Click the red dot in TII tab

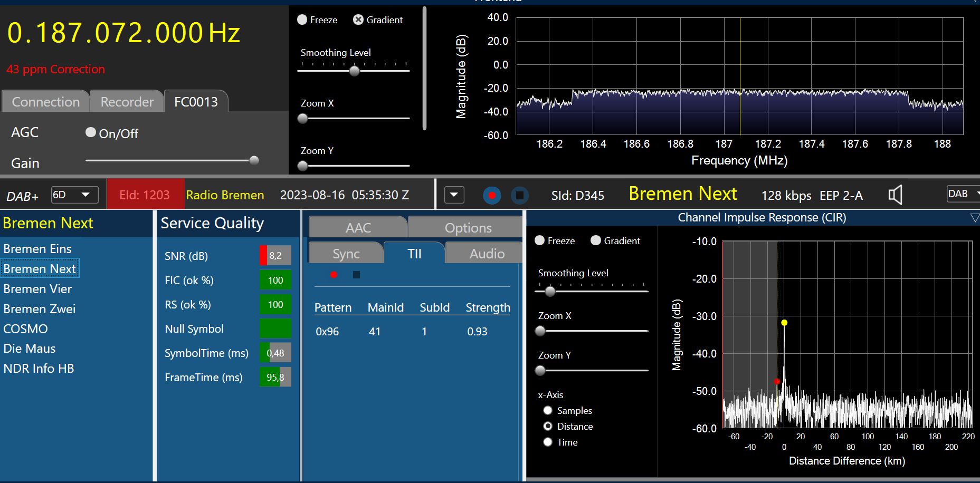click(334, 275)
